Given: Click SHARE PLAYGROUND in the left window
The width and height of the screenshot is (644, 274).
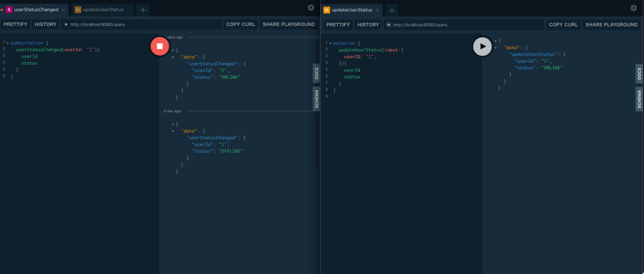Looking at the screenshot, I should click(289, 25).
